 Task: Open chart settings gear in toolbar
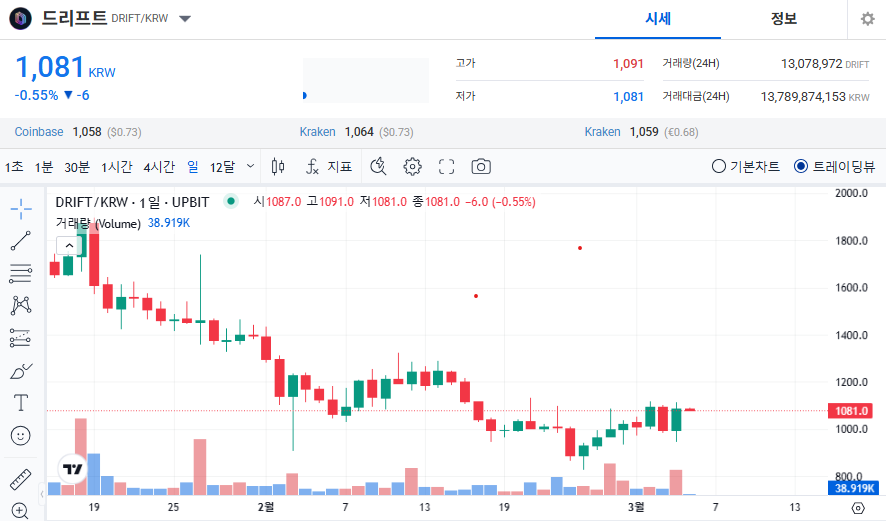coord(412,166)
